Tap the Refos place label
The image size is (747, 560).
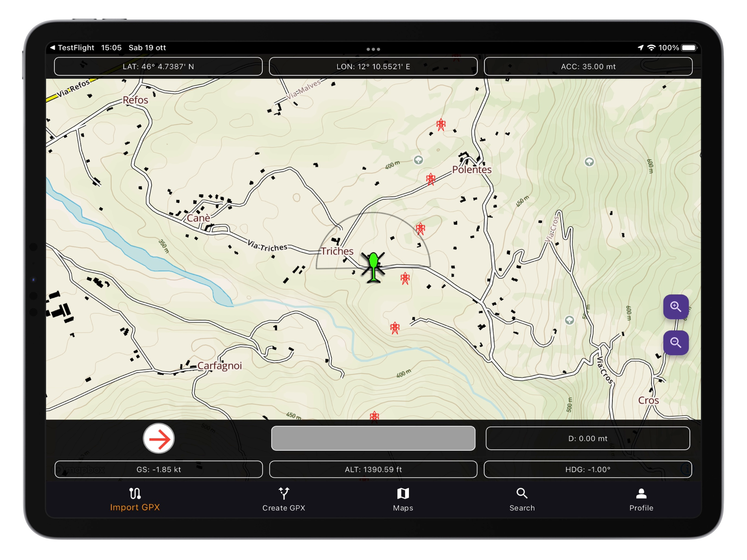[135, 100]
